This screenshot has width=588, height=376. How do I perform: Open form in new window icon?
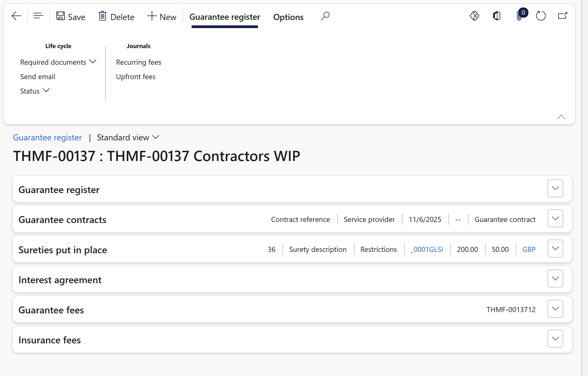tap(562, 16)
